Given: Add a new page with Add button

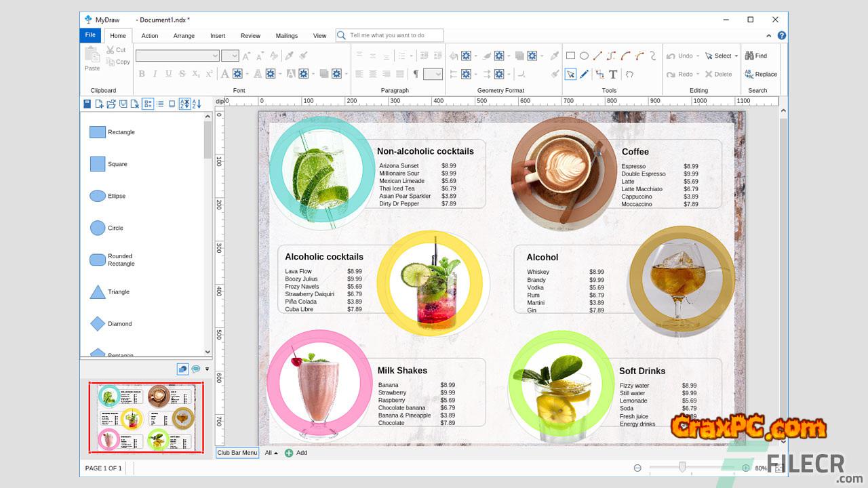Looking at the screenshot, I should click(296, 453).
